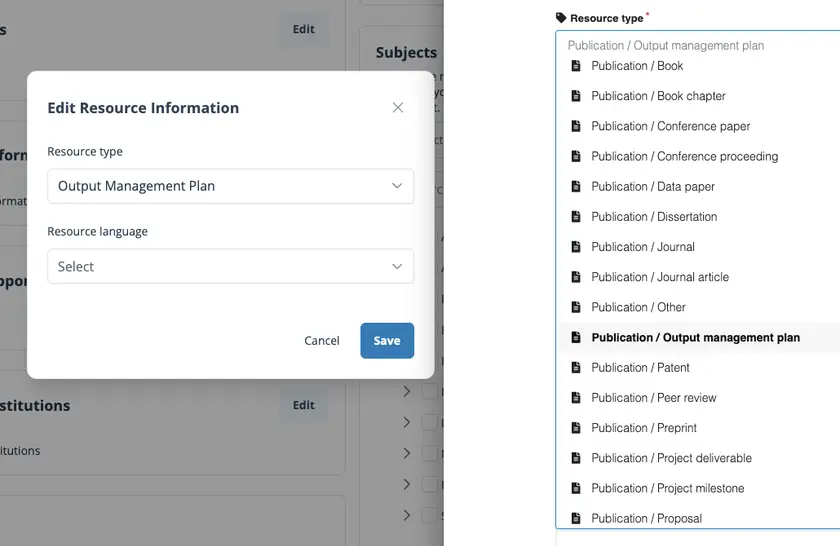
Task: Click the file icon next to Dissertation
Action: coord(576,217)
